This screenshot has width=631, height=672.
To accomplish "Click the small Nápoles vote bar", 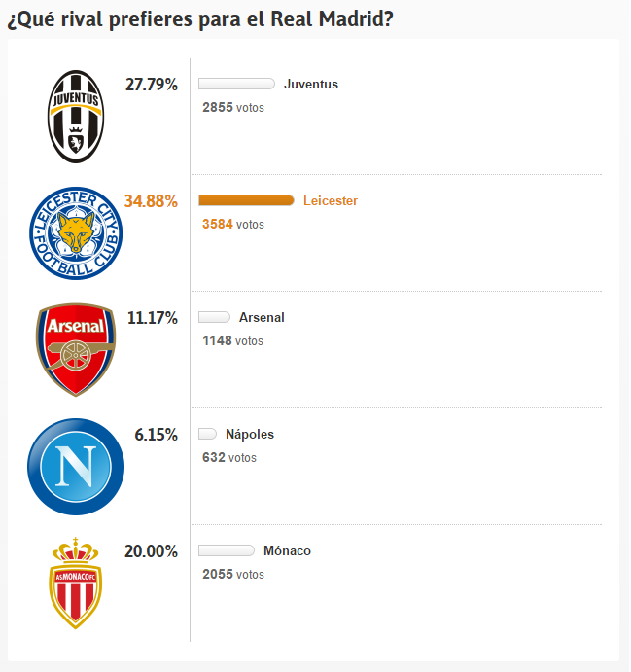I will pos(207,434).
